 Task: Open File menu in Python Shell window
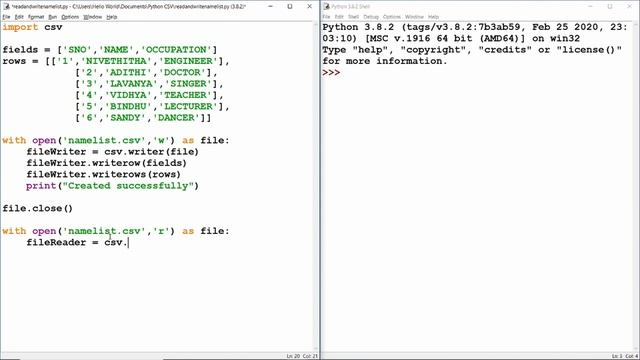click(x=326, y=17)
